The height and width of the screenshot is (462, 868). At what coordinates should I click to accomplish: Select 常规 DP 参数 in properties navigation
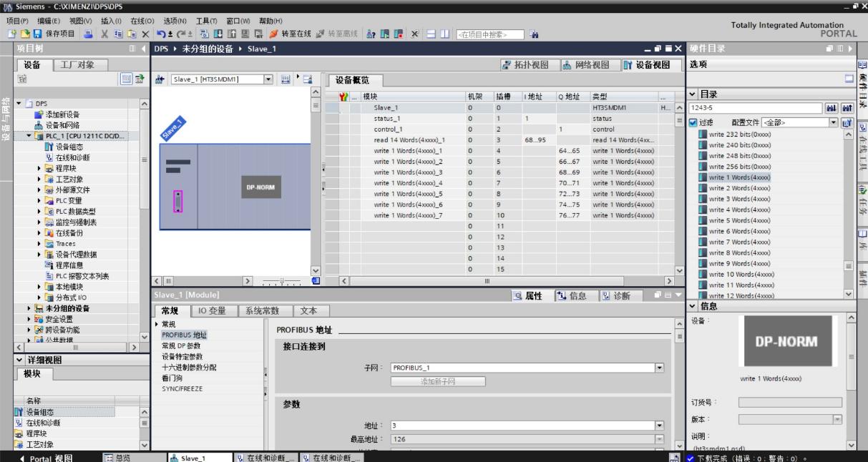point(181,345)
